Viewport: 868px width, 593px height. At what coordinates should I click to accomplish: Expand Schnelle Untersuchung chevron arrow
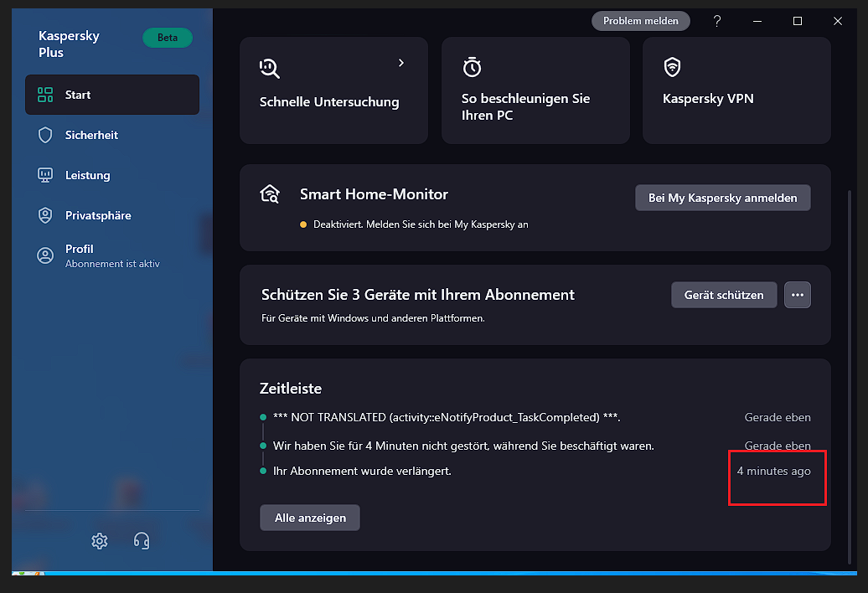click(x=401, y=63)
